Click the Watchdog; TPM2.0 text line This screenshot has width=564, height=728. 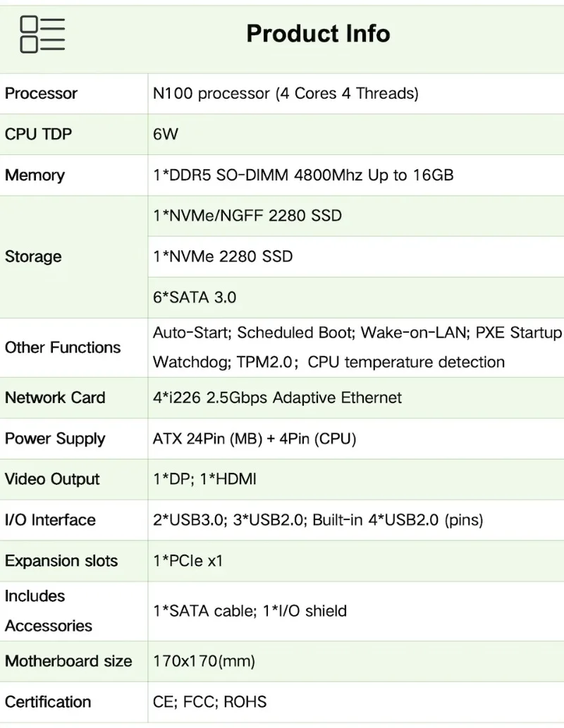tap(329, 362)
